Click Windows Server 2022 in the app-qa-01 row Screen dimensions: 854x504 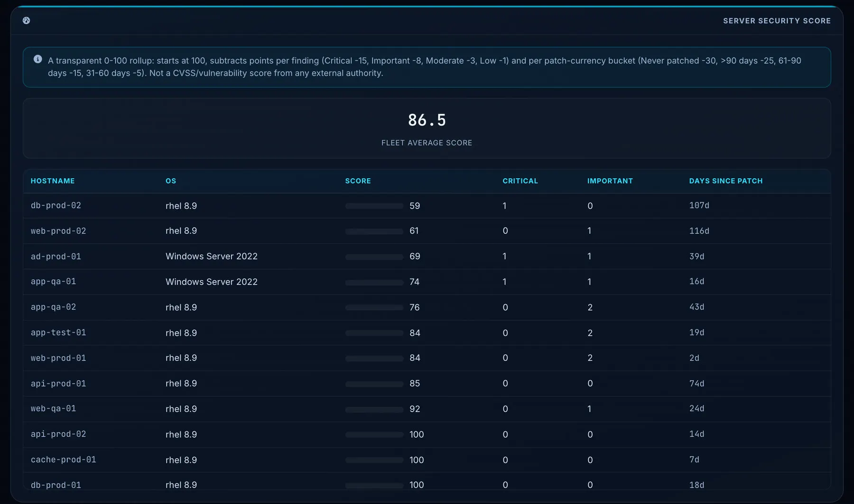pos(212,282)
